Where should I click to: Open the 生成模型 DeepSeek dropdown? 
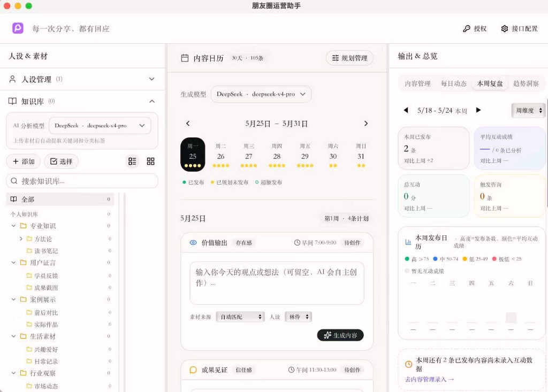click(x=261, y=94)
